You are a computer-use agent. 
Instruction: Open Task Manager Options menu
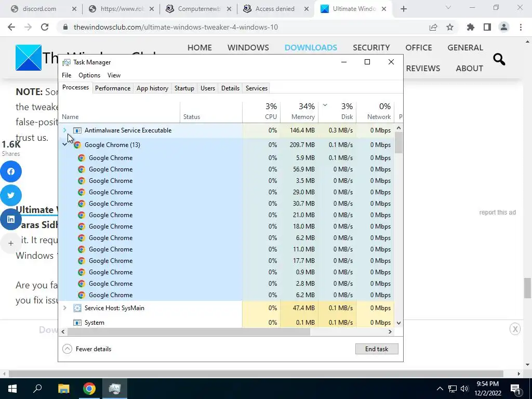[x=89, y=75]
